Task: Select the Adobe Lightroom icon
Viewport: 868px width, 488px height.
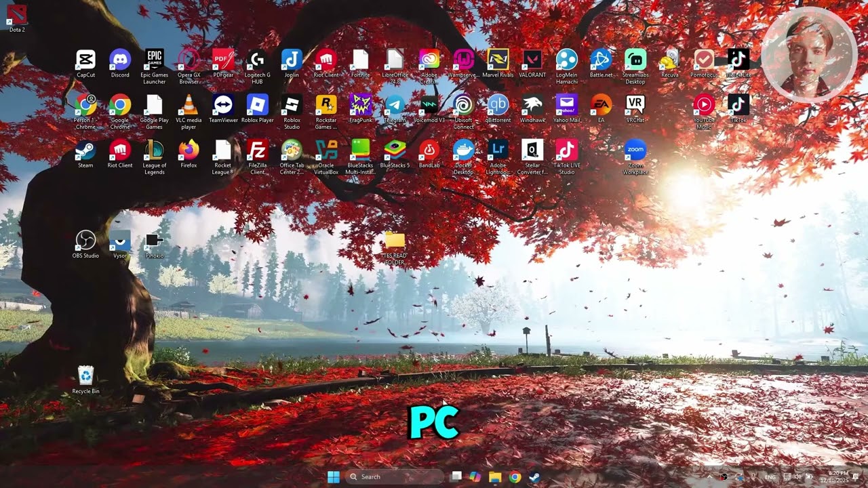Action: coord(498,157)
